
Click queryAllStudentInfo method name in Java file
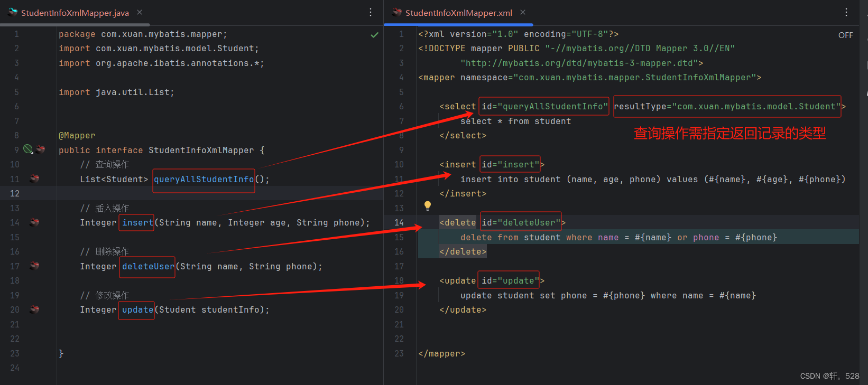tap(204, 179)
